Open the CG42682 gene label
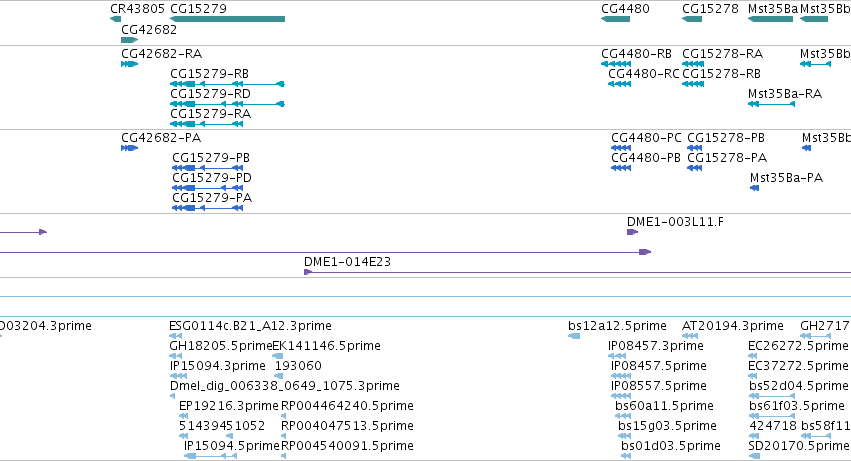851x461 pixels. (149, 30)
